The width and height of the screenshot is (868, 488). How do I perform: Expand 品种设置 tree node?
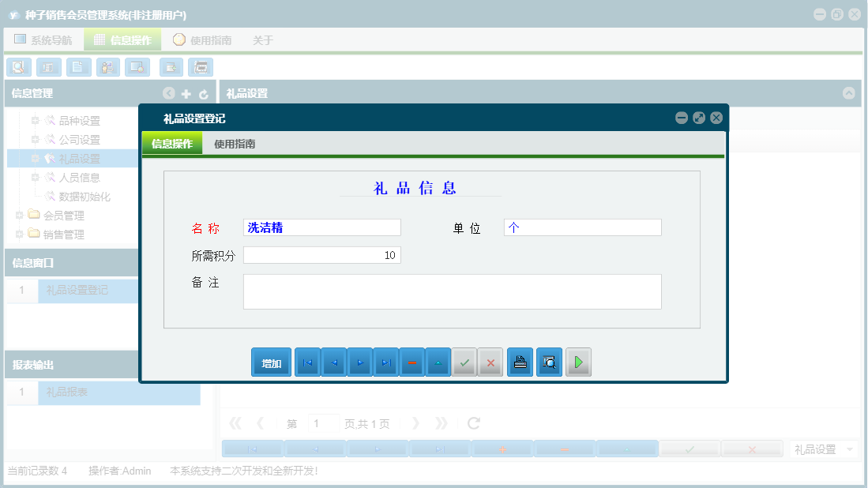(x=35, y=120)
